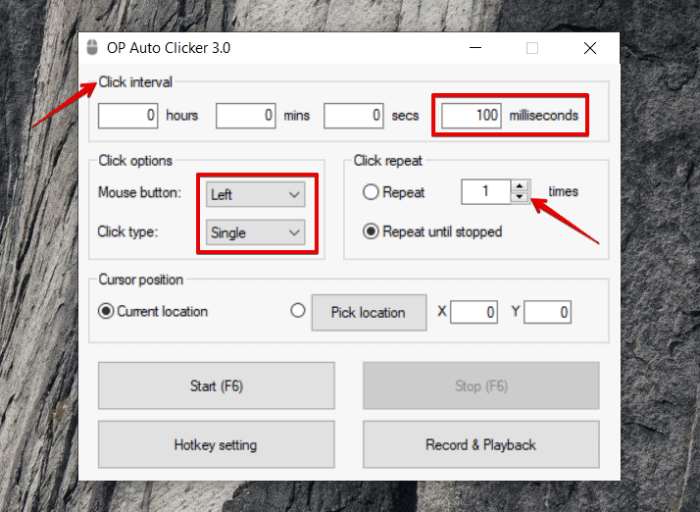Viewport: 700px width, 512px height.
Task: Decrease repeat times with down arrow
Action: (519, 197)
